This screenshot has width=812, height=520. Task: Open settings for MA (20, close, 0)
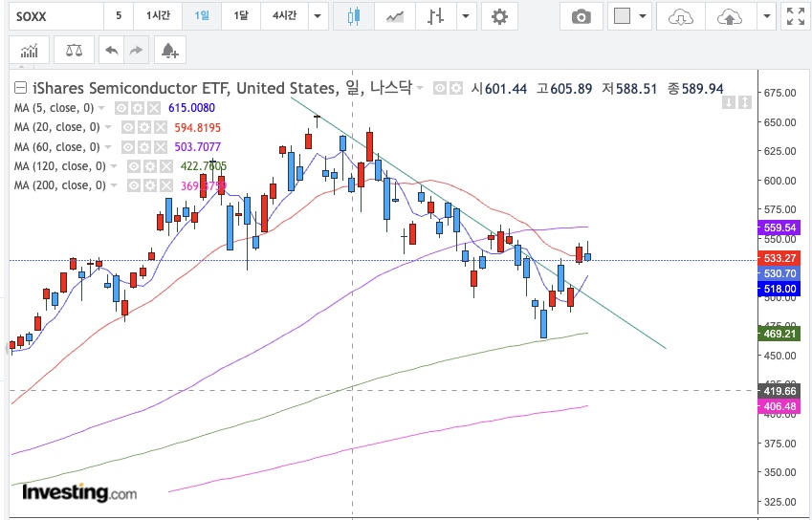(144, 127)
